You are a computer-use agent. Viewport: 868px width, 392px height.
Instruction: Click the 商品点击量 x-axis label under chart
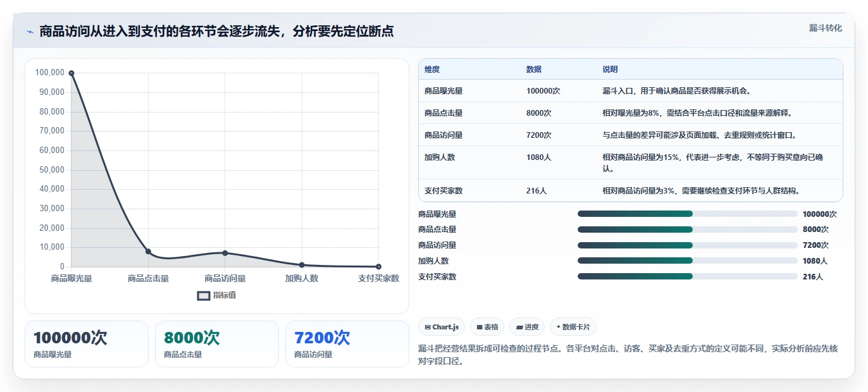point(148,278)
